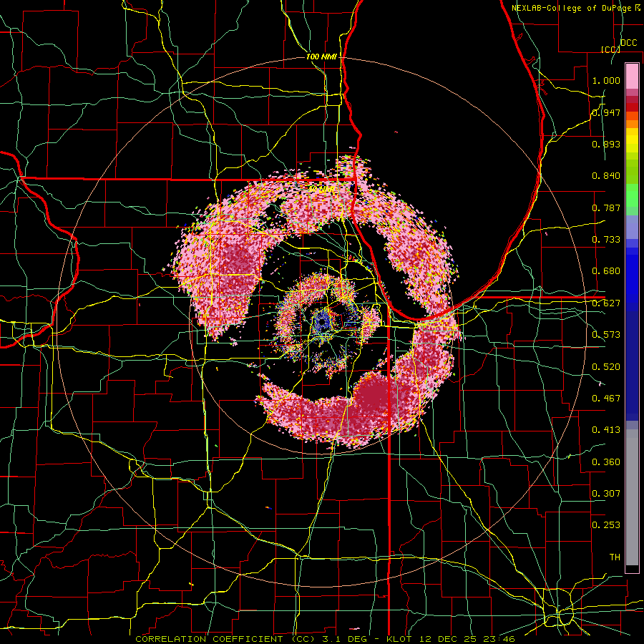Pick the gray color bar segment near 0.307
Viewport: 644px width, 644px height.
(632, 497)
